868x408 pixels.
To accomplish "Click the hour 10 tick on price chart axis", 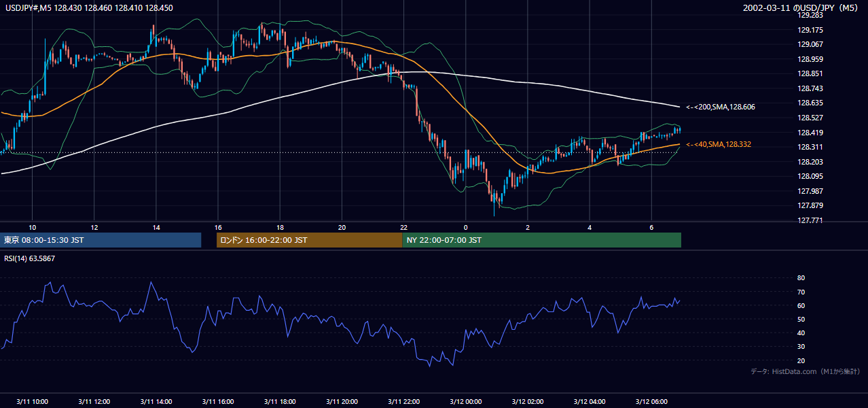I will [x=32, y=227].
